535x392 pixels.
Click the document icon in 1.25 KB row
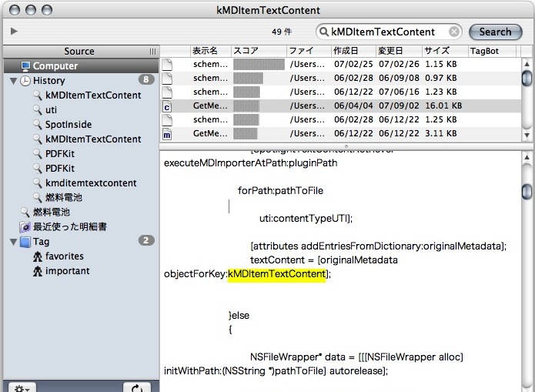pos(167,120)
